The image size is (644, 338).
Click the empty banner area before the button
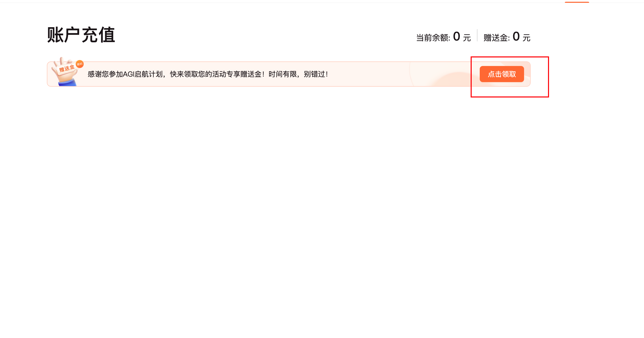403,74
